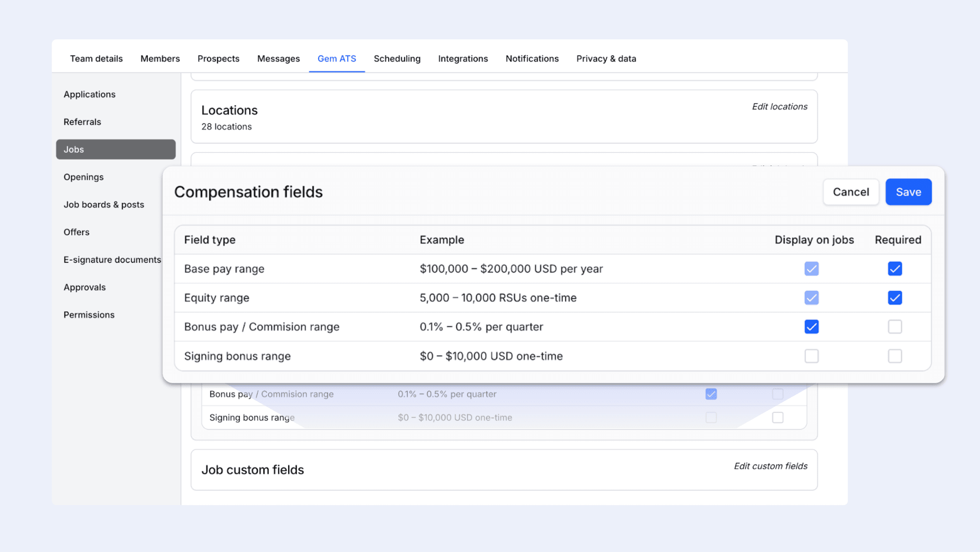
Task: Open Edit locations
Action: coord(779,106)
